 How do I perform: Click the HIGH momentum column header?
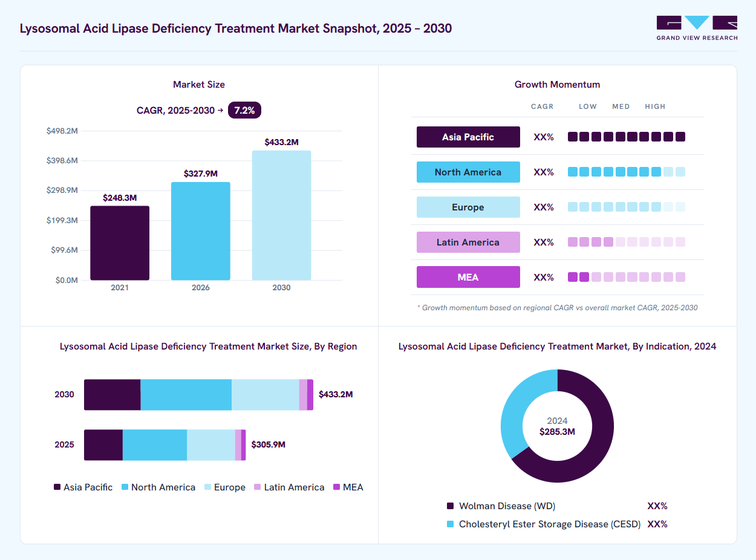click(x=655, y=106)
